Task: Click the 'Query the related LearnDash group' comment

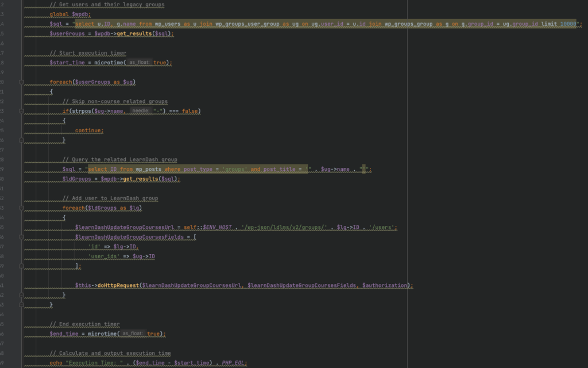Action: pos(120,160)
